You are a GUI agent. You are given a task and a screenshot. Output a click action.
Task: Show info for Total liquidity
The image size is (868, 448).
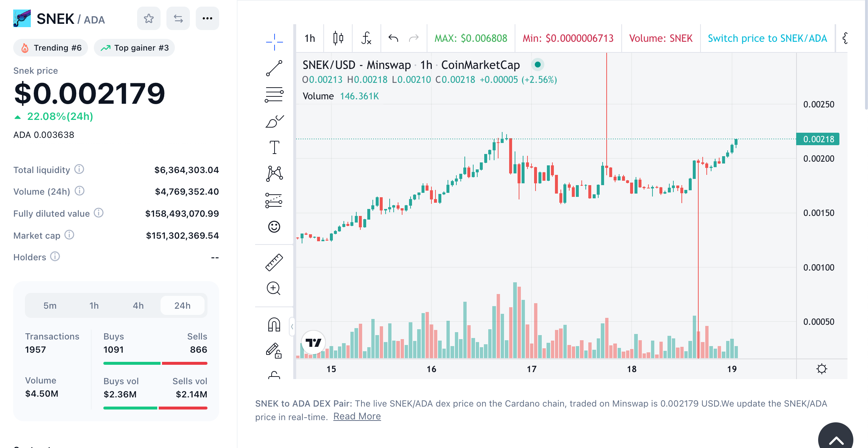point(79,169)
